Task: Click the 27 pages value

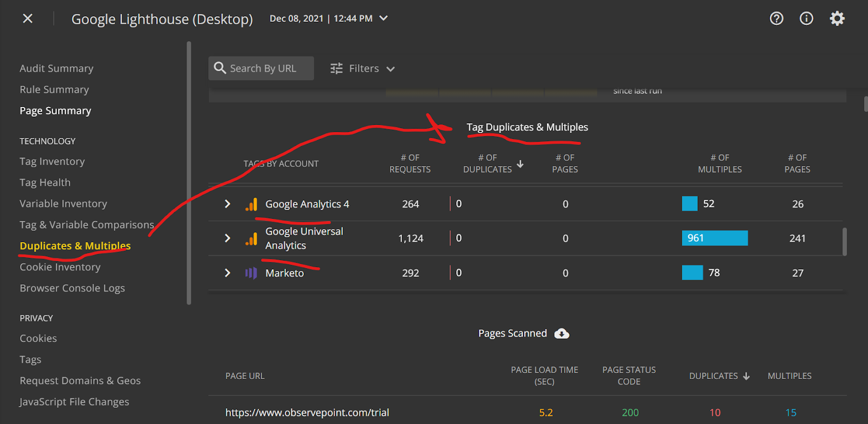Action: [798, 273]
